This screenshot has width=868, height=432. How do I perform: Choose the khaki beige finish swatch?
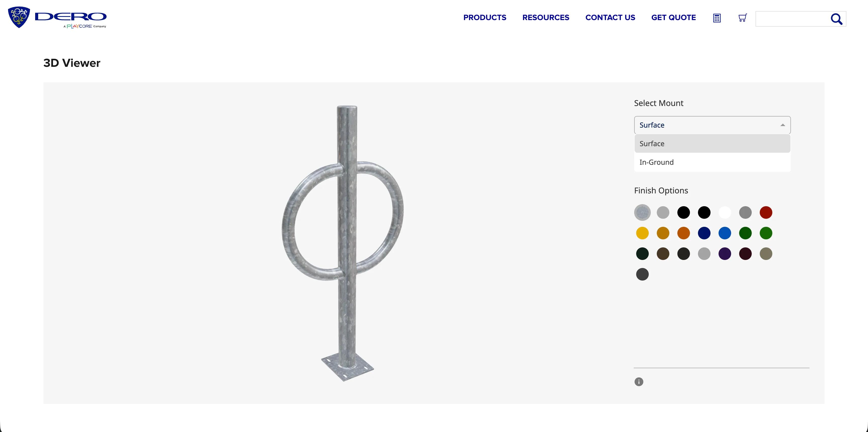(x=766, y=254)
